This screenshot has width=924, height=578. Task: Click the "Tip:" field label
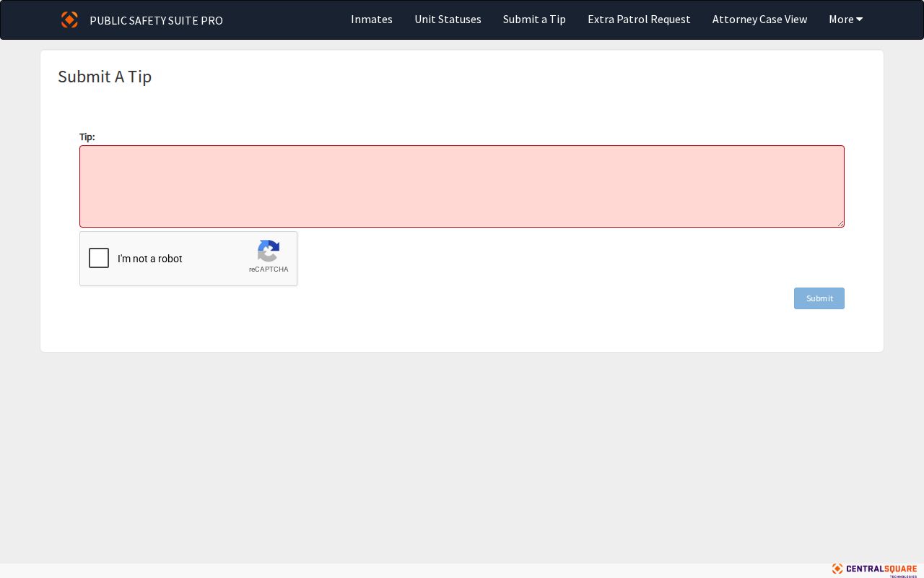pyautogui.click(x=87, y=137)
